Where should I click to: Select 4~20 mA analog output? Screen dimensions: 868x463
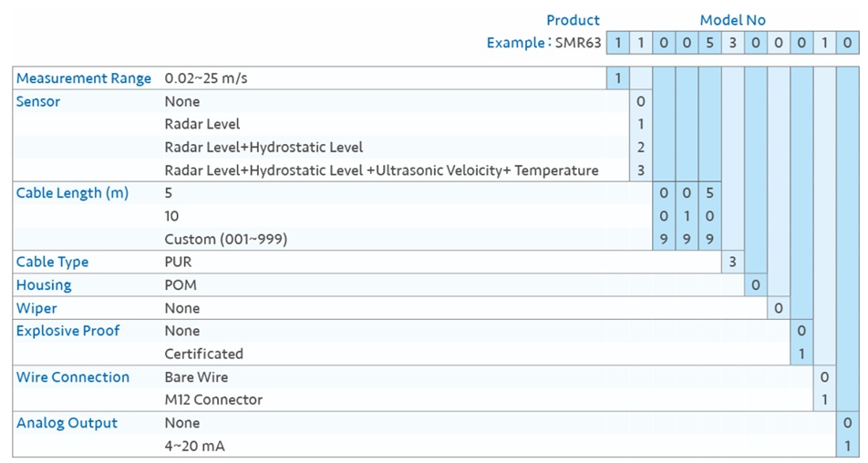tap(194, 446)
